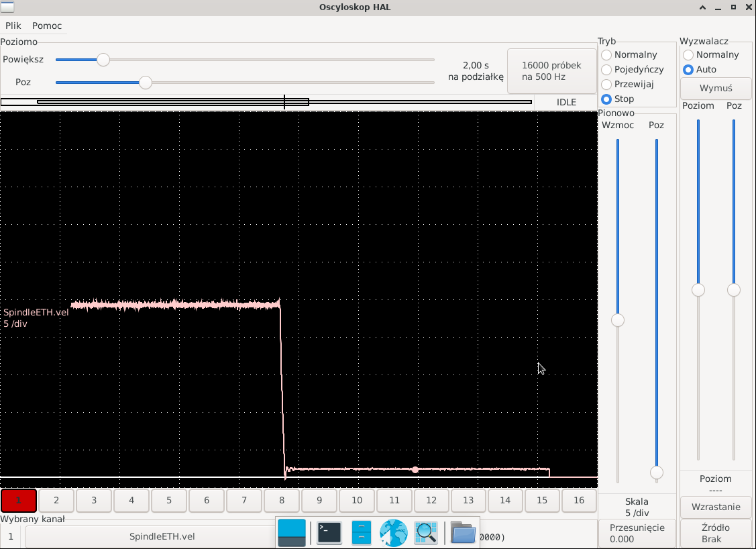
Task: Open the web browser globe icon
Action: [x=393, y=533]
